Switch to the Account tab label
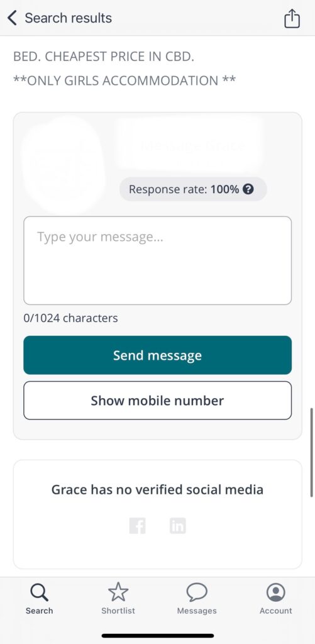Viewport: 315px width, 644px height. click(x=275, y=611)
